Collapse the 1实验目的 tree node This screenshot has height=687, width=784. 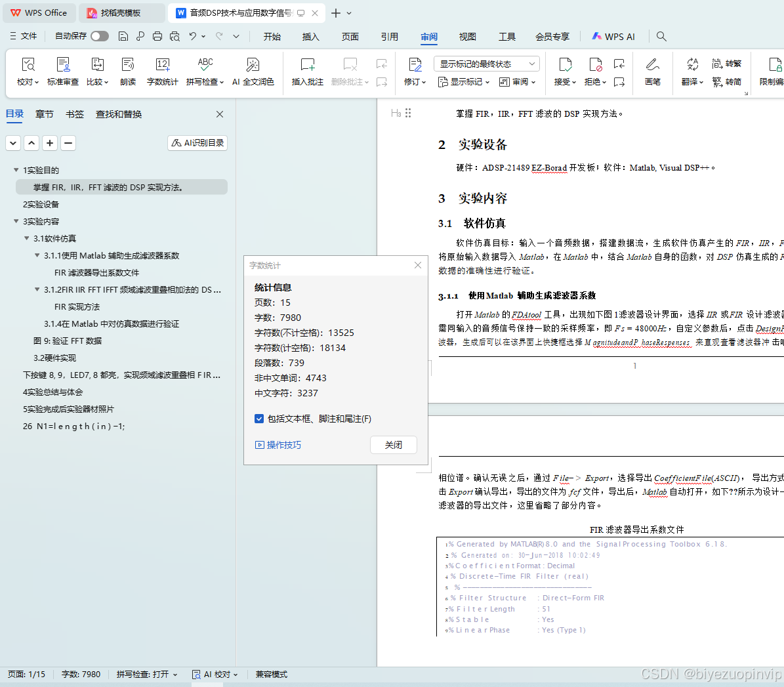click(x=16, y=170)
